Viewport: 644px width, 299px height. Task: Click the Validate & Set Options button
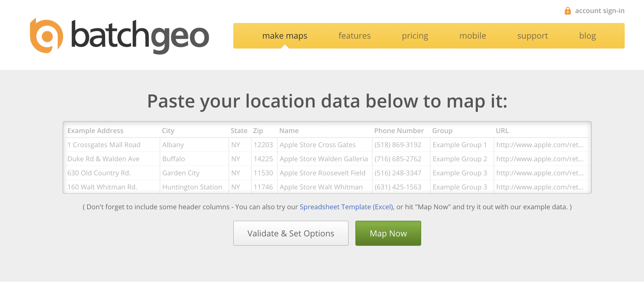pos(290,233)
